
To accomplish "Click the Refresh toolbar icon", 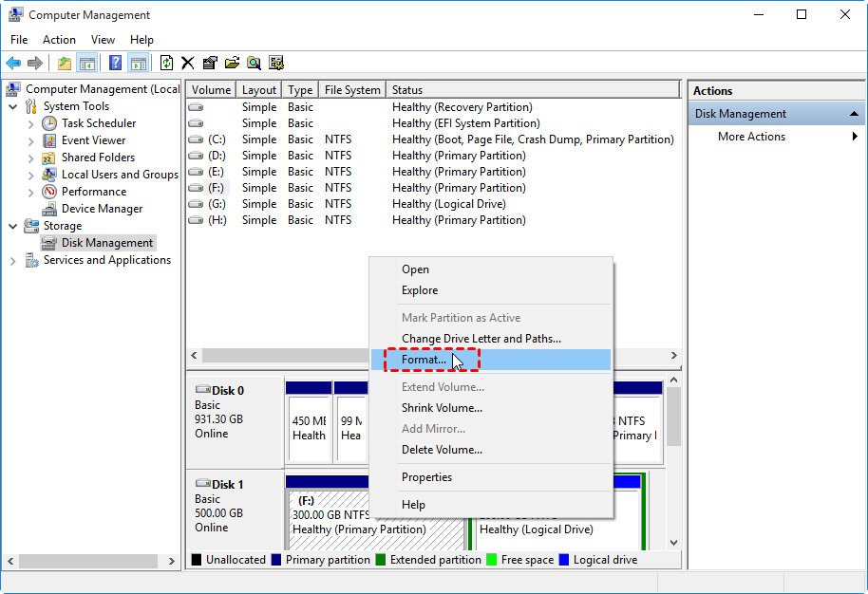I will pyautogui.click(x=166, y=63).
